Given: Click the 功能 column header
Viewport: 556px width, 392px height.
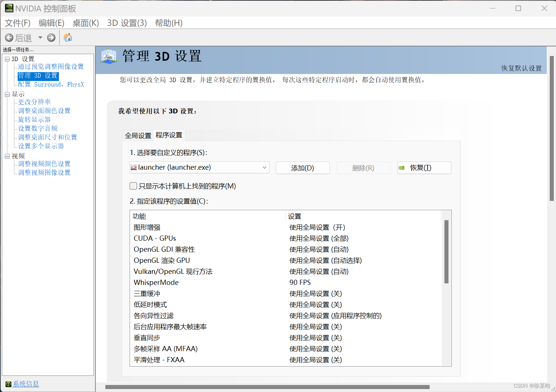Looking at the screenshot, I should (x=208, y=216).
